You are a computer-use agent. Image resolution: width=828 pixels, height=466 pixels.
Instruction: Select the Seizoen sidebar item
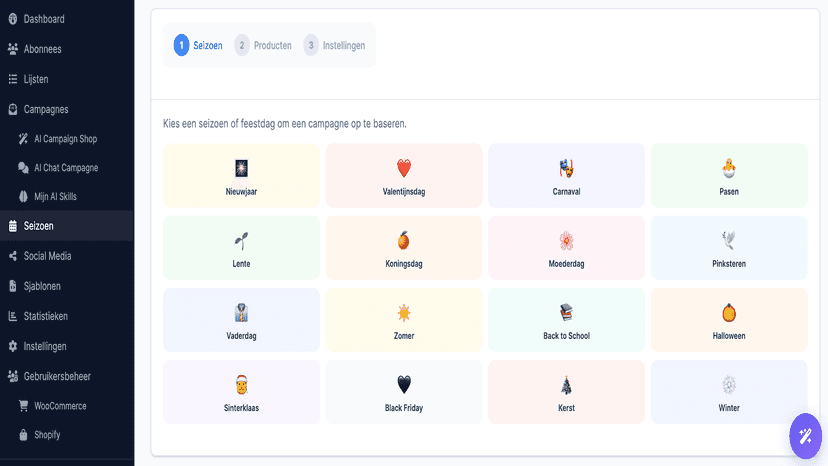tap(67, 226)
